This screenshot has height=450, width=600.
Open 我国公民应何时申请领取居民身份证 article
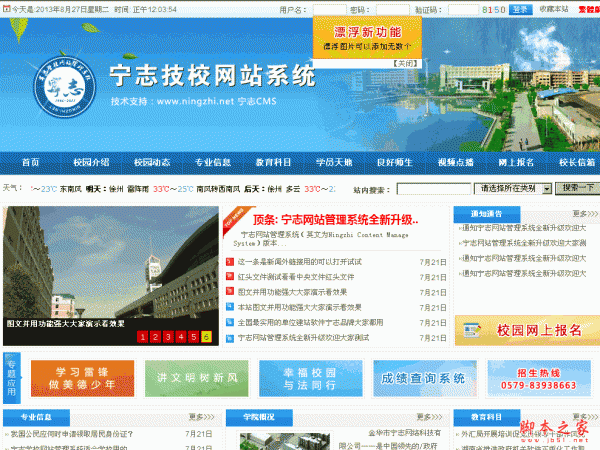pyautogui.click(x=72, y=434)
